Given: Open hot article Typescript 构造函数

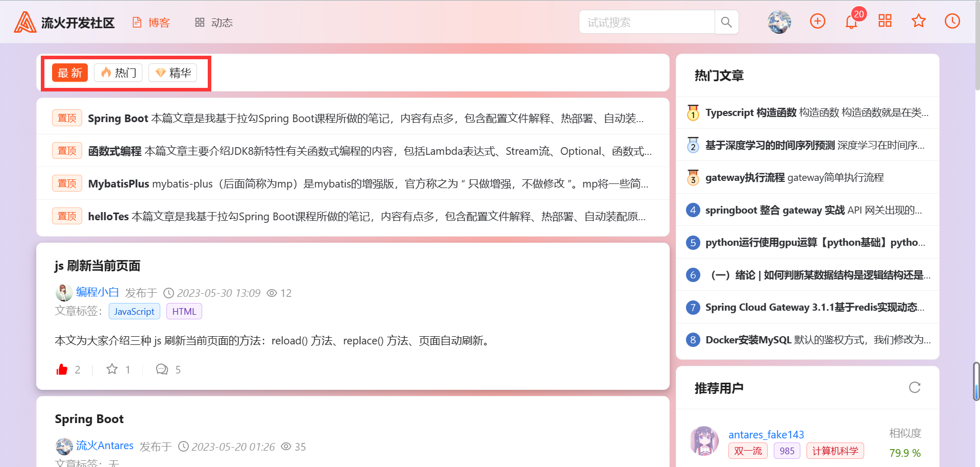Looking at the screenshot, I should (x=817, y=112).
